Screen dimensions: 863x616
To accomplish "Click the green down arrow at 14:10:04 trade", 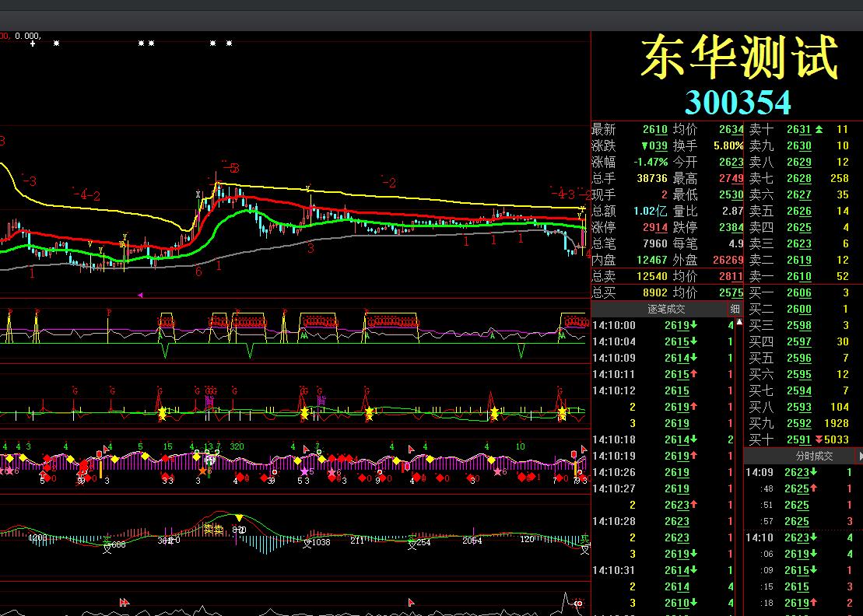I will [693, 341].
